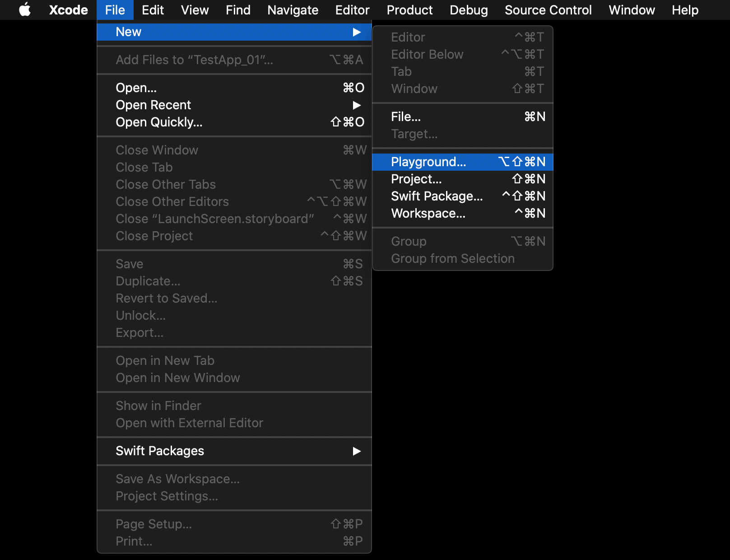Viewport: 730px width, 560px height.
Task: Click Window item in New submenu
Action: (x=463, y=89)
